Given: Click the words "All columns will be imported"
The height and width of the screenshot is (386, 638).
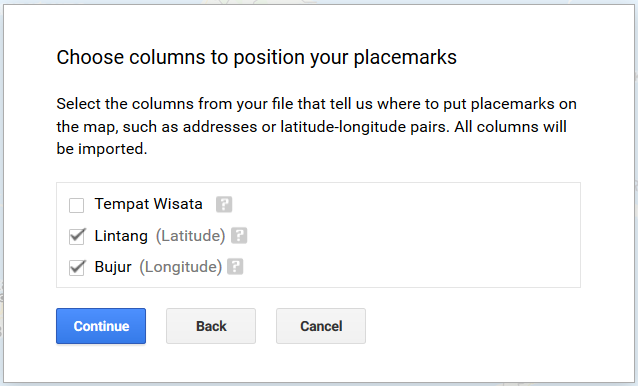Looking at the screenshot, I should [x=312, y=138].
